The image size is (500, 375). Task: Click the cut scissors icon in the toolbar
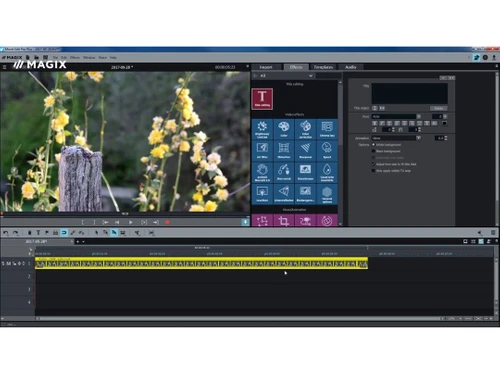pyautogui.click(x=137, y=233)
